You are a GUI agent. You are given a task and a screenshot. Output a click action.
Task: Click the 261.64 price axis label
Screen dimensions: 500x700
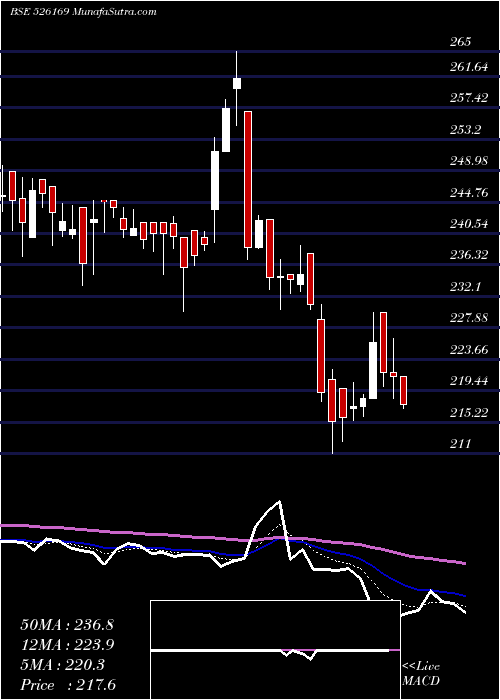(469, 67)
